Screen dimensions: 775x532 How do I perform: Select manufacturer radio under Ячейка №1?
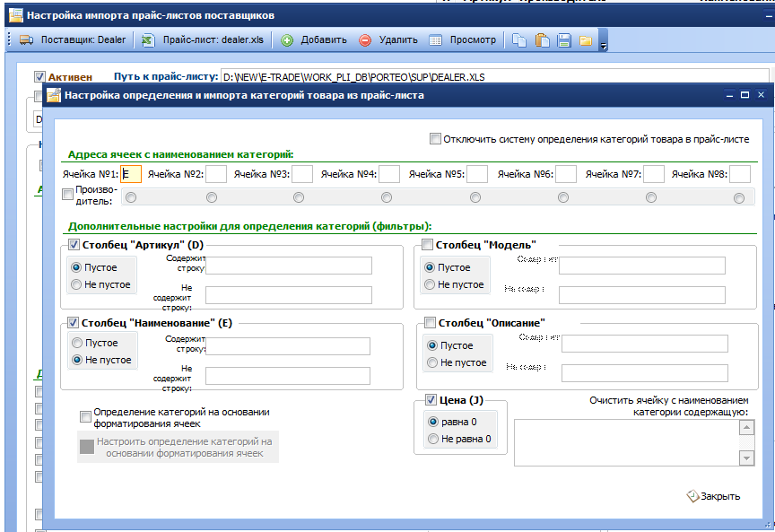(x=131, y=197)
